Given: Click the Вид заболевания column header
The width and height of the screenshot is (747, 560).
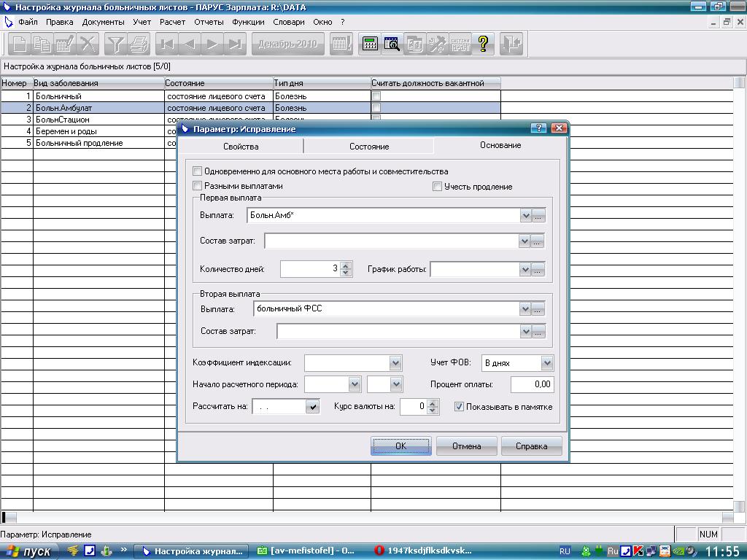Looking at the screenshot, I should (x=98, y=83).
